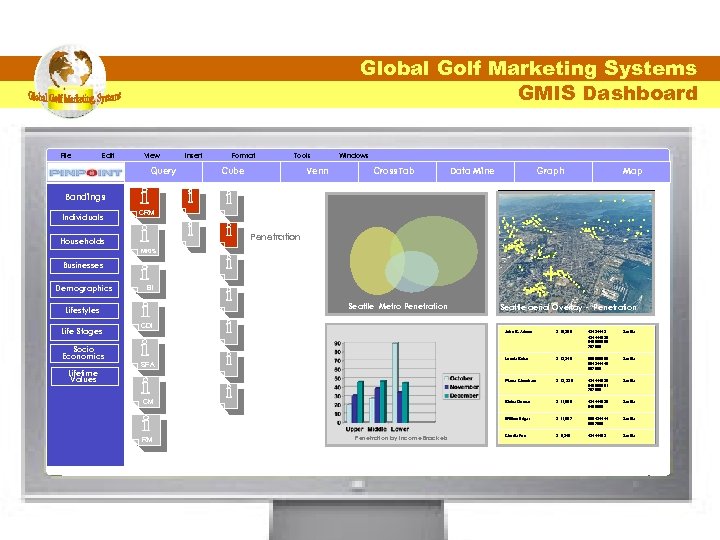Open the Seattle aerial Overlay map thumbnail
Image resolution: width=720 pixels, height=540 pixels.
click(x=575, y=253)
